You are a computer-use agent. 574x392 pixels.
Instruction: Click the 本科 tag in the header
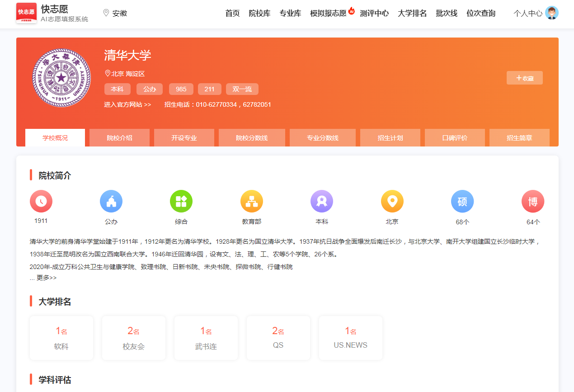pyautogui.click(x=118, y=89)
